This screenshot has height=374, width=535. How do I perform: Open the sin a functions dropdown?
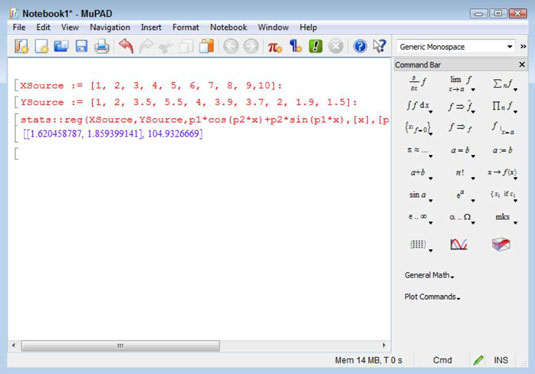point(420,195)
